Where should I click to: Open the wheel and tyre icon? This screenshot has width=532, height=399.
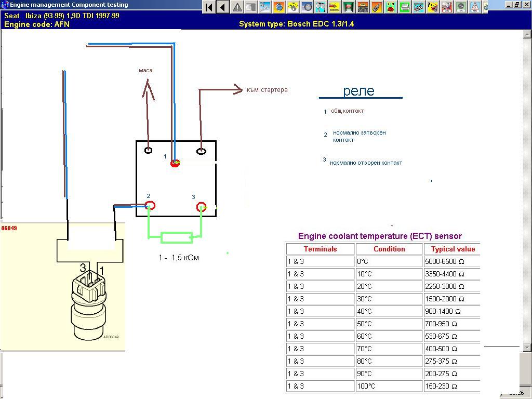pos(307,7)
